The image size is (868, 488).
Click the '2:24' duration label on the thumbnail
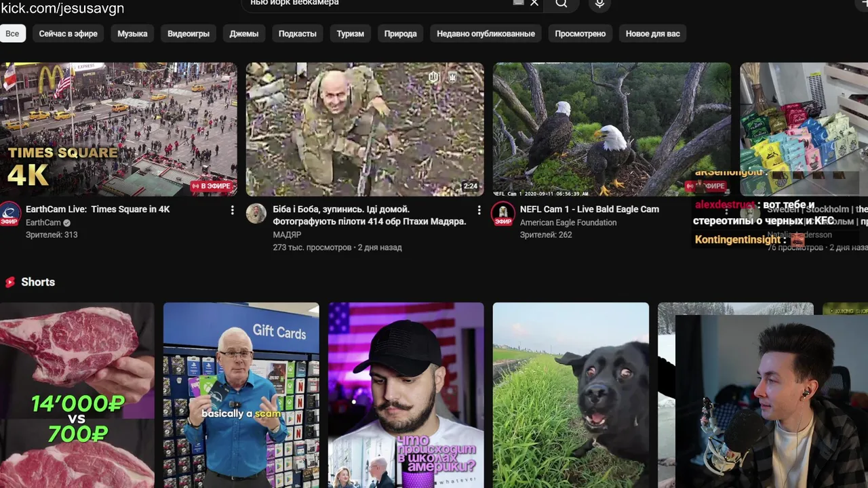pos(470,186)
